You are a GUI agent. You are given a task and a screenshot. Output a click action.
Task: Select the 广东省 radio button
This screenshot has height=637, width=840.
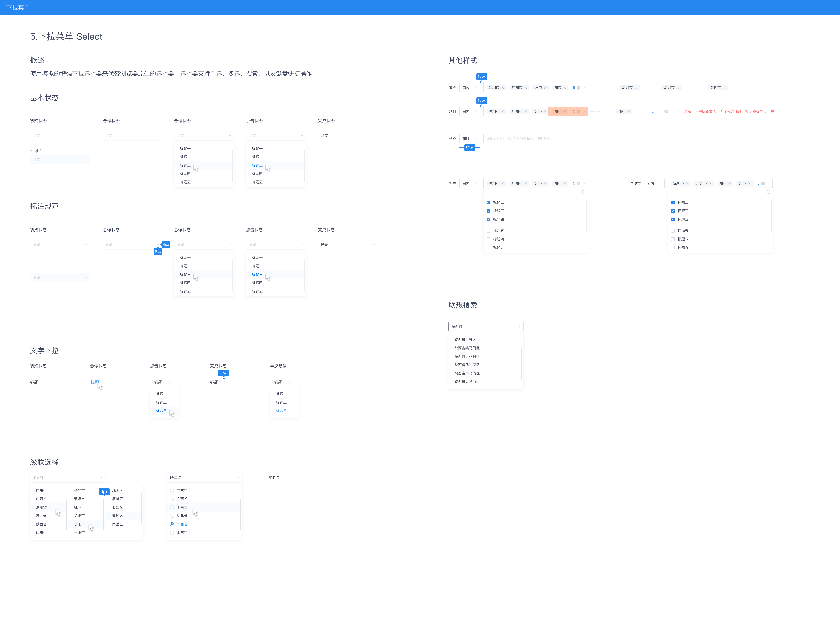click(x=172, y=490)
